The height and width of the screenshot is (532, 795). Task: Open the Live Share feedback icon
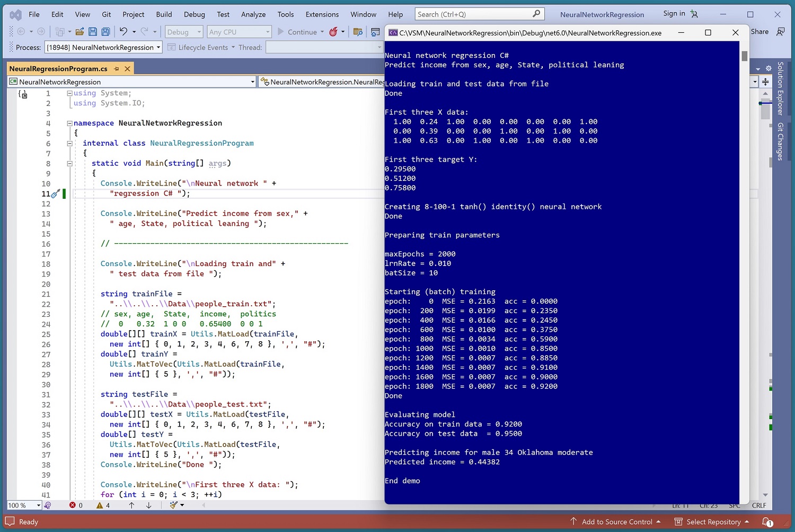click(x=781, y=32)
